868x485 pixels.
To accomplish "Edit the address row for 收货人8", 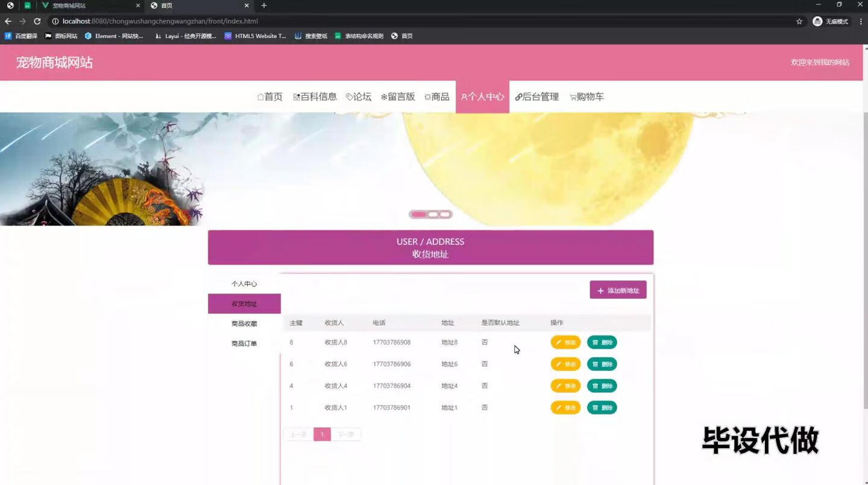I will coord(565,343).
